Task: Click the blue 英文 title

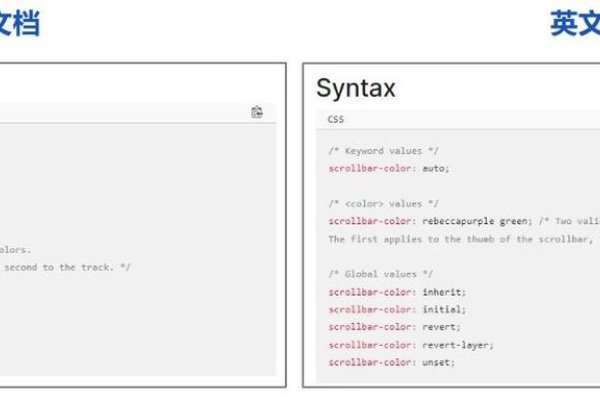Action: point(574,24)
